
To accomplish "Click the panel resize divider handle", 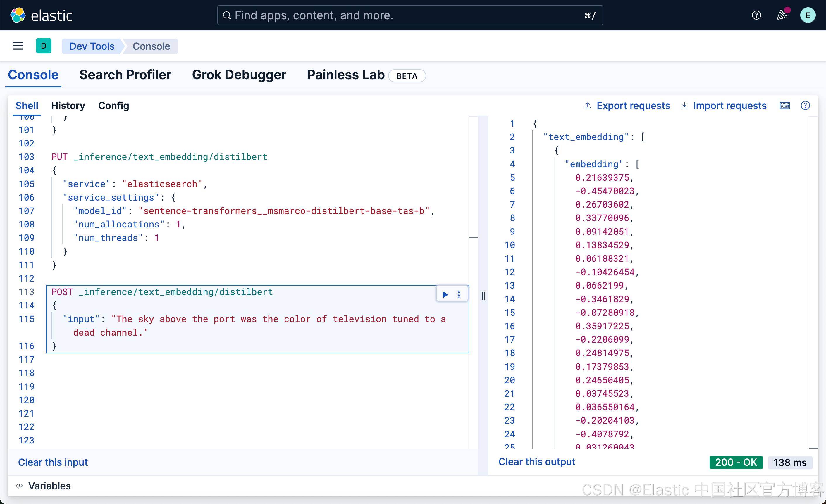I will [483, 295].
